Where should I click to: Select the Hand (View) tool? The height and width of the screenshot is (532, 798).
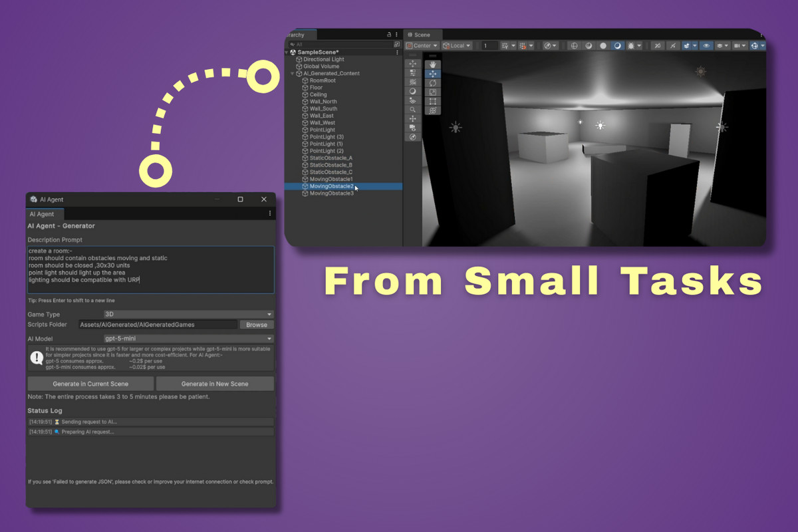point(433,65)
